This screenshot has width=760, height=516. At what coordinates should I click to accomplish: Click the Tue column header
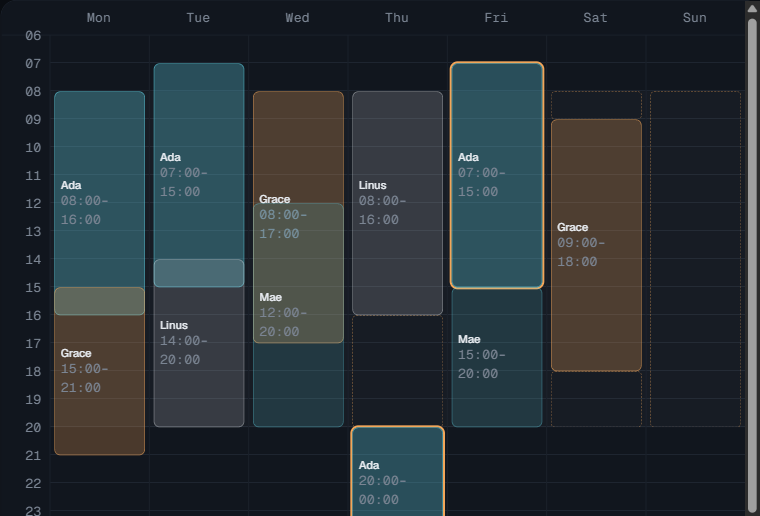tap(198, 18)
